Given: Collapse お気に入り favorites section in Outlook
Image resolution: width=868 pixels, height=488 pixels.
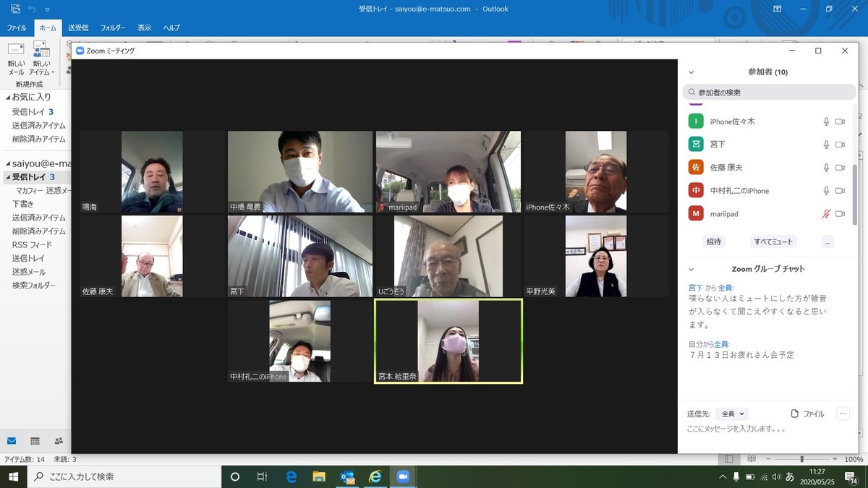Looking at the screenshot, I should coord(8,97).
